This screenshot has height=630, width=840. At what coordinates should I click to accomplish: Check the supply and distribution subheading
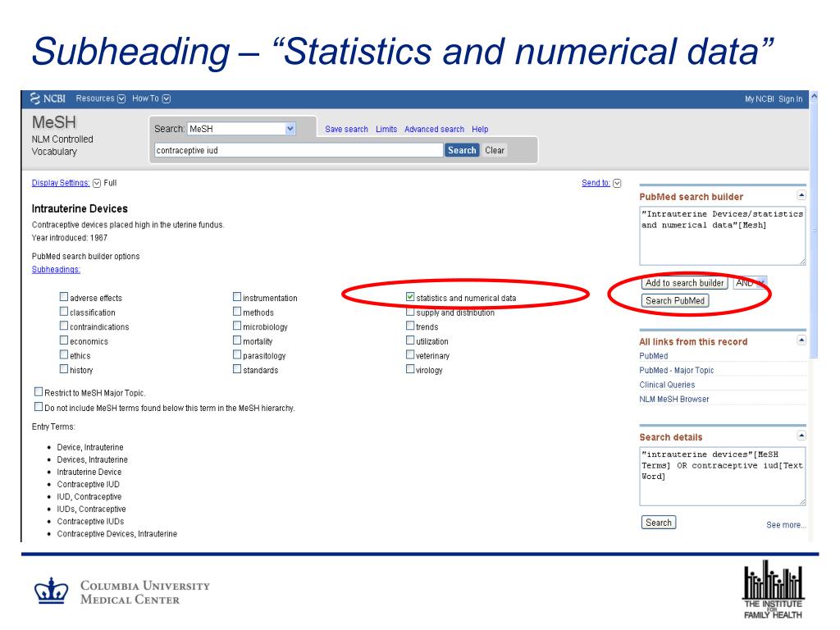click(410, 312)
